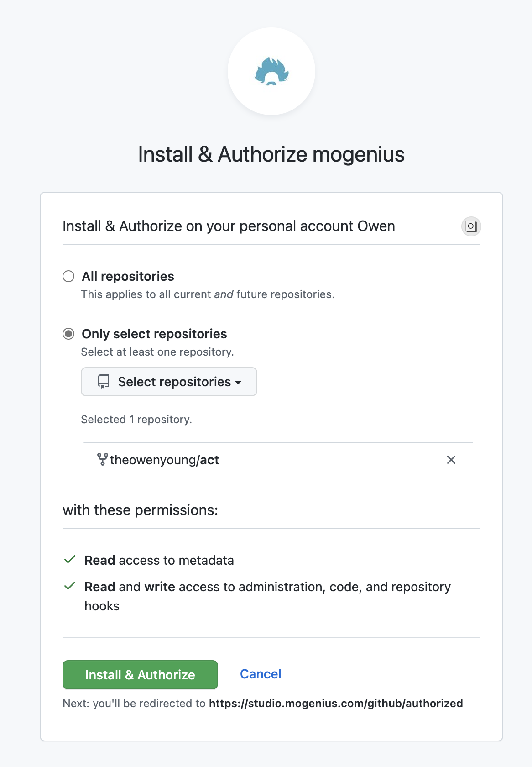Cancel the installation via Cancel link
Image resolution: width=532 pixels, height=767 pixels.
[261, 674]
